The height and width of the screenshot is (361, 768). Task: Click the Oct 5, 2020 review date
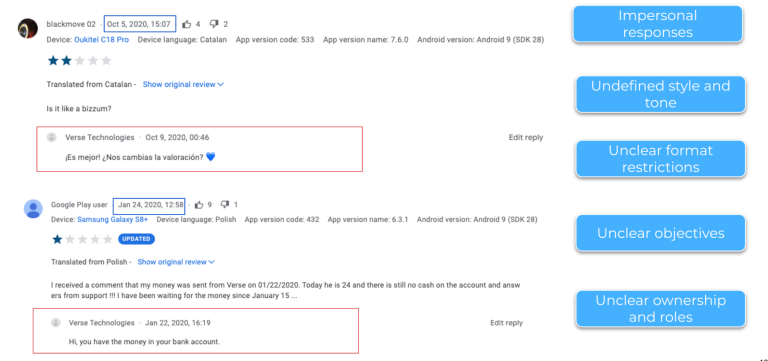(x=140, y=24)
